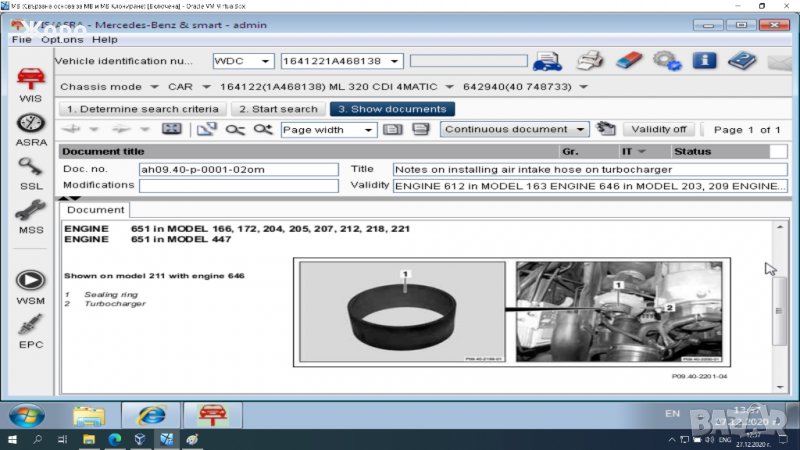Click the zoom out magnifier icon
This screenshot has width=800, height=450.
pyautogui.click(x=235, y=129)
